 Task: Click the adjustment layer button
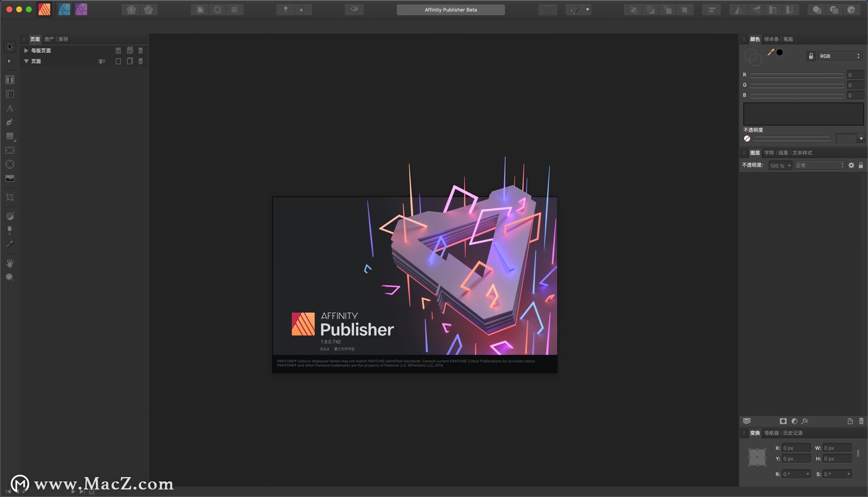(x=794, y=421)
